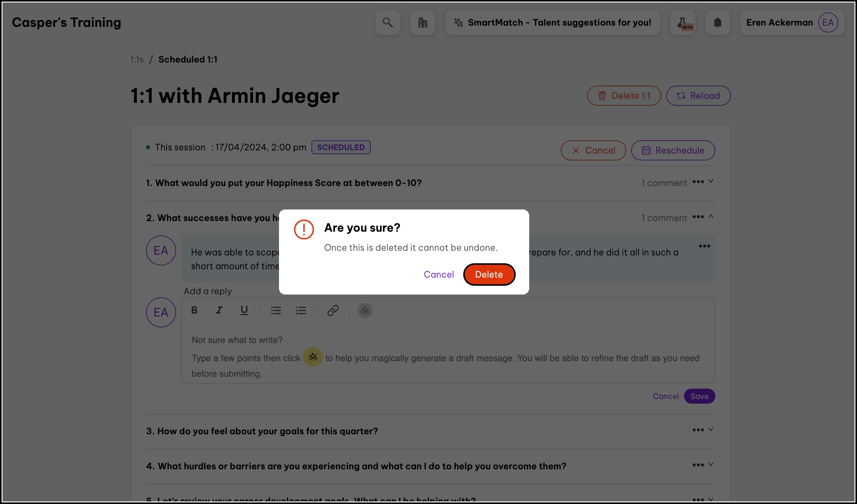Click the magic draft generator icon

click(365, 310)
